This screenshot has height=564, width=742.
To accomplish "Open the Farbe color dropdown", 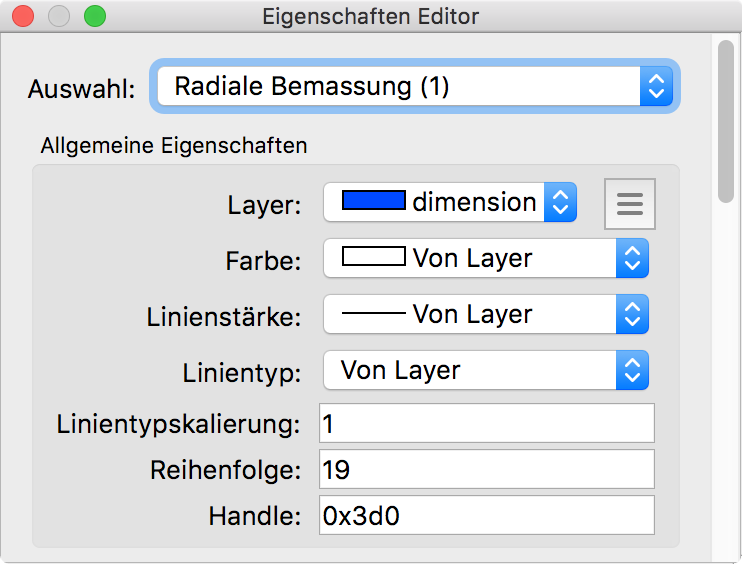I will tap(486, 259).
